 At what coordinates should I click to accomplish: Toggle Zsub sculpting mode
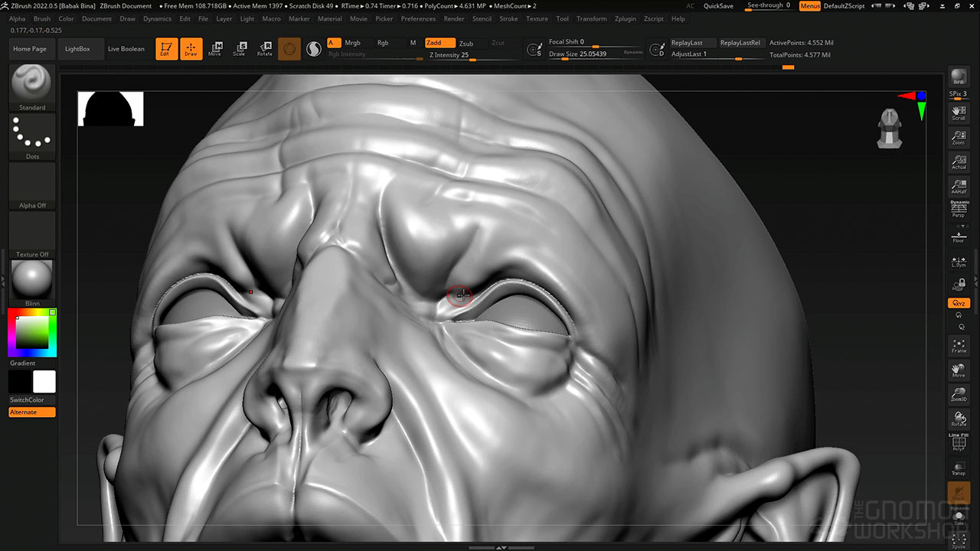[x=466, y=43]
